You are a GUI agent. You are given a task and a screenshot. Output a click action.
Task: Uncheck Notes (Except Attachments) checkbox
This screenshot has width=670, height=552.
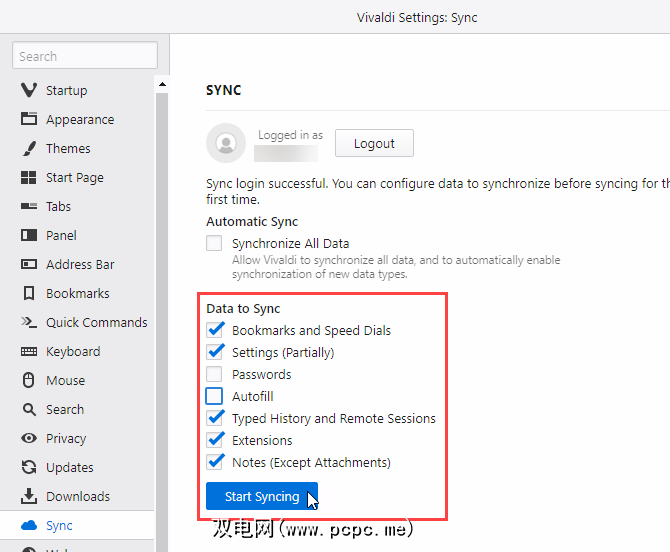214,462
